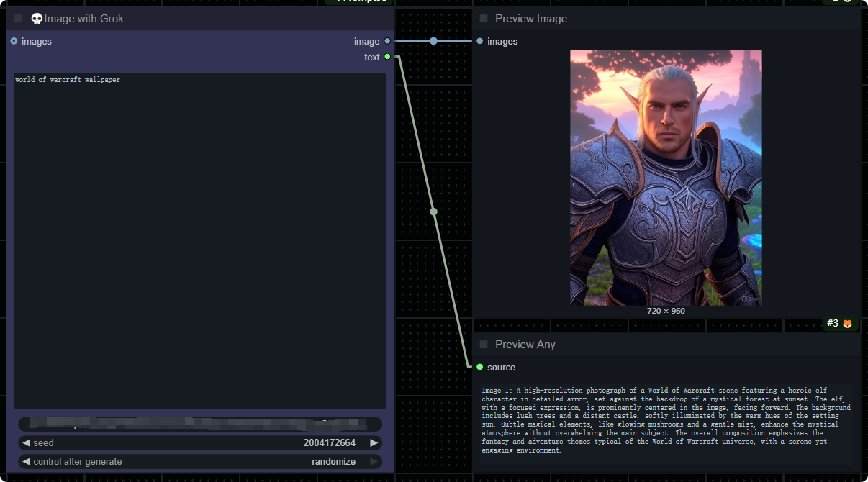Decrease seed with the left arrow
Image resolution: width=868 pixels, height=482 pixels.
point(27,443)
